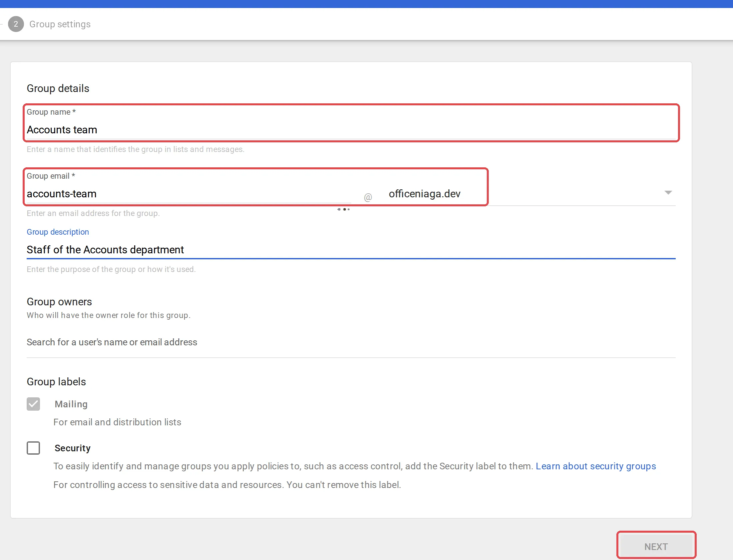
Task: Click the Group description field
Action: [x=351, y=250]
